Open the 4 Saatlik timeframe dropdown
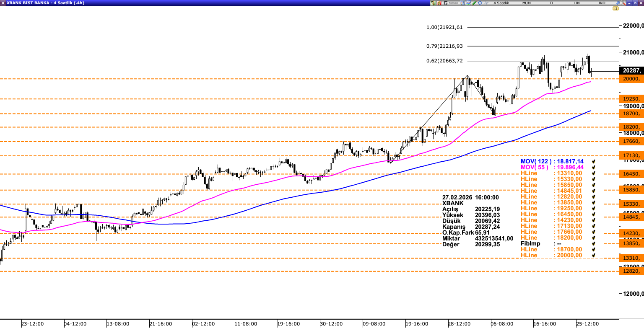Screen dimensions: 644x328 click(x=501, y=3)
